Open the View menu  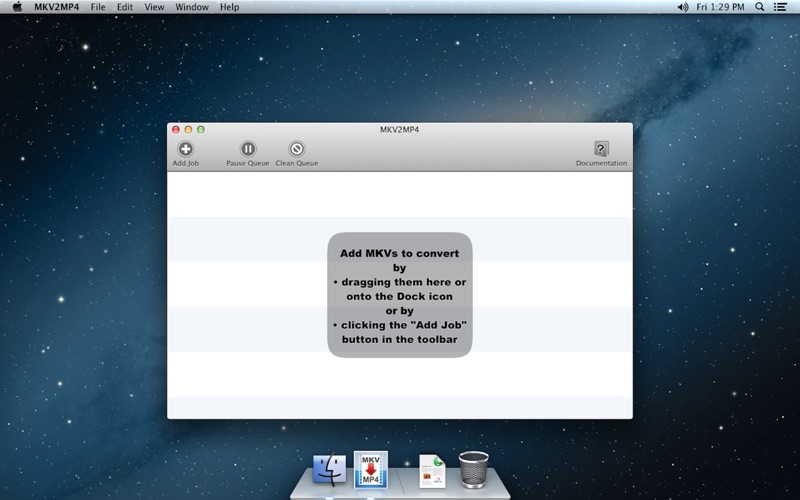(154, 7)
